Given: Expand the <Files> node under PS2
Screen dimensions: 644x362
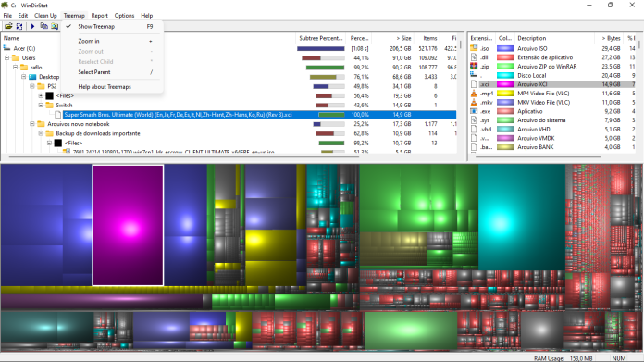Looking at the screenshot, I should coord(41,95).
